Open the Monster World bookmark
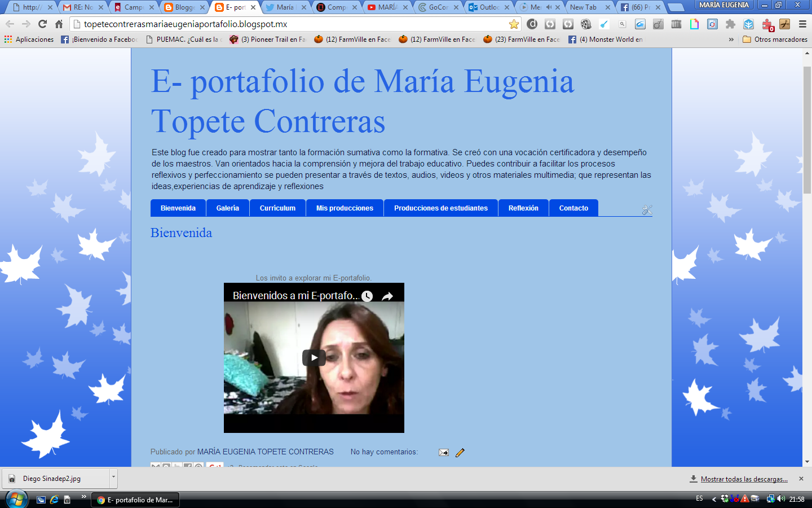 click(x=606, y=40)
